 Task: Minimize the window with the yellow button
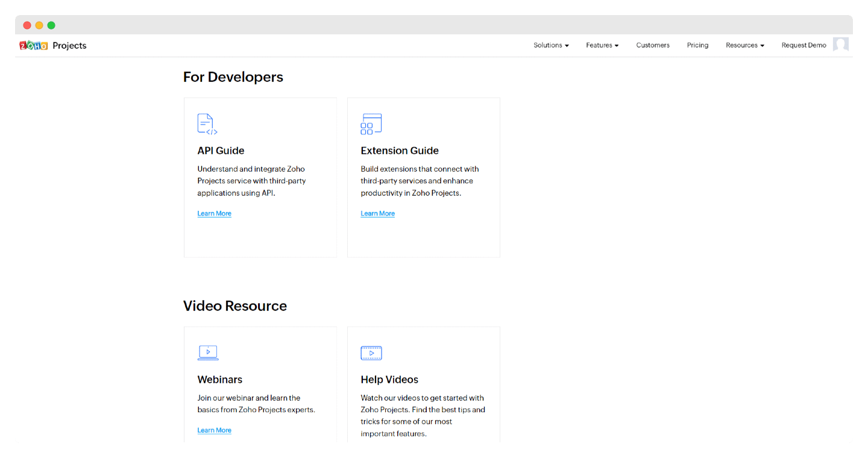(39, 25)
